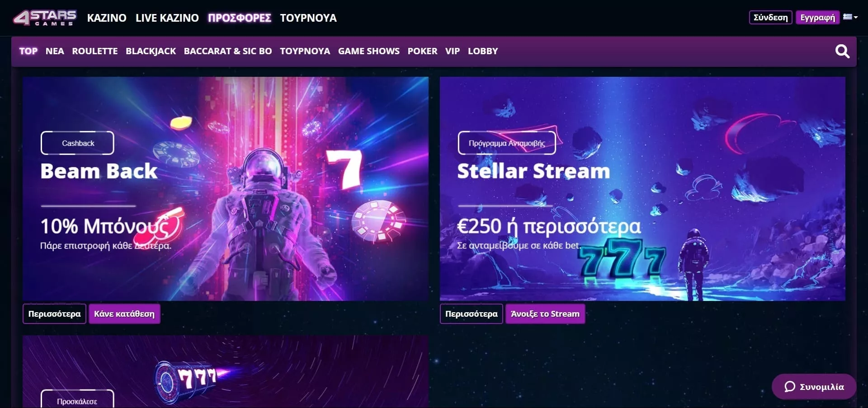This screenshot has width=868, height=408.
Task: Select the ΠΡΟΣΦΟΡΕΣ menu item
Action: pyautogui.click(x=240, y=18)
